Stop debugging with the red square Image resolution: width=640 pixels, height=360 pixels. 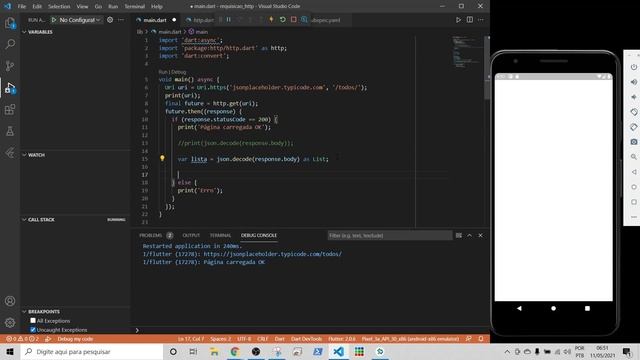pos(293,20)
